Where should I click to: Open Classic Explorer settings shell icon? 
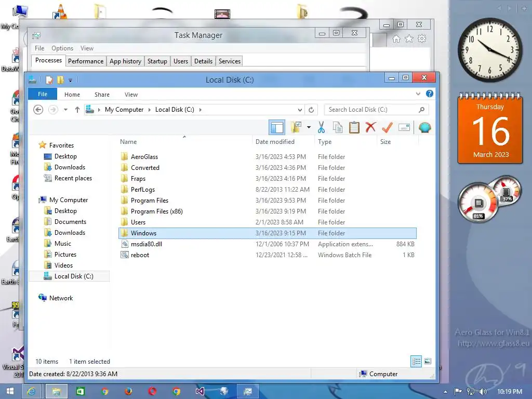tap(425, 128)
